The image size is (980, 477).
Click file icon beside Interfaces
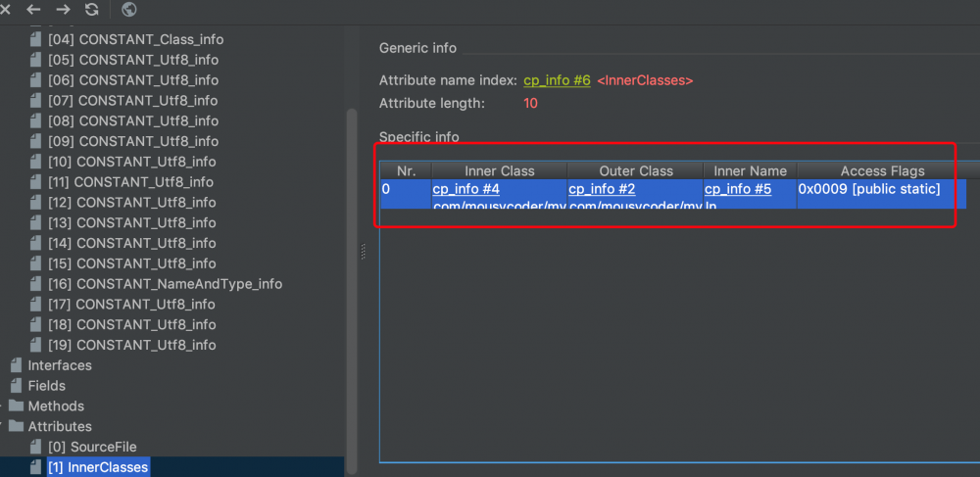(17, 365)
